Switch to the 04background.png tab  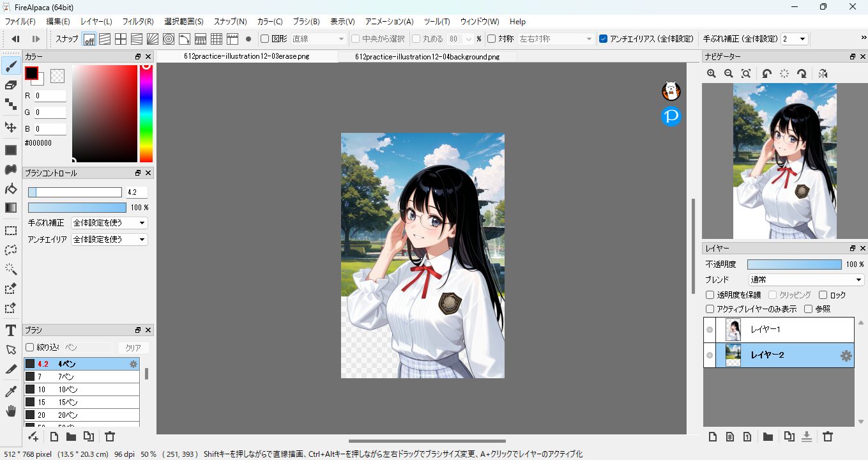427,57
